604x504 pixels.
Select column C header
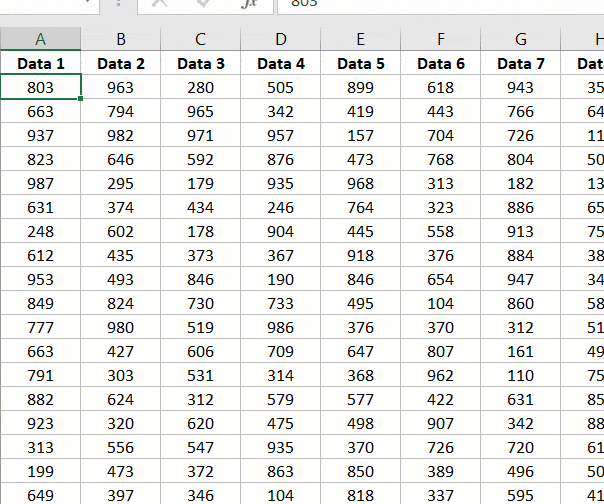pyautogui.click(x=200, y=39)
